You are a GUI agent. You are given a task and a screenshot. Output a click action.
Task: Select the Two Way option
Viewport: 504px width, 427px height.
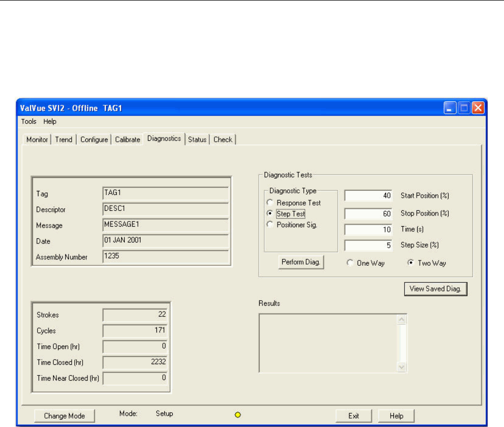411,264
